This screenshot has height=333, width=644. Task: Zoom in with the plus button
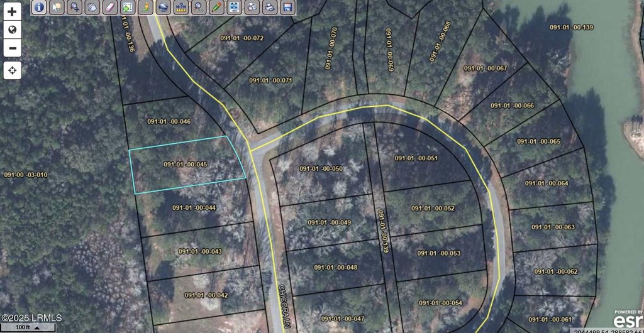point(12,11)
